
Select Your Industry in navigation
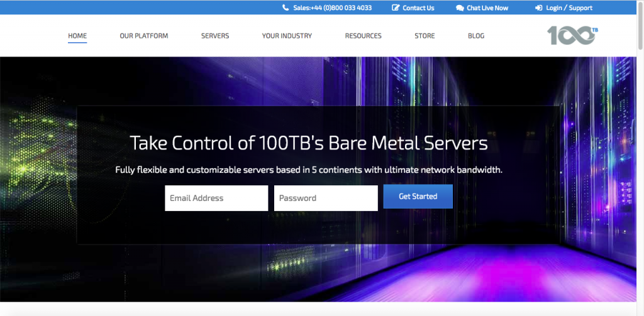tap(287, 36)
